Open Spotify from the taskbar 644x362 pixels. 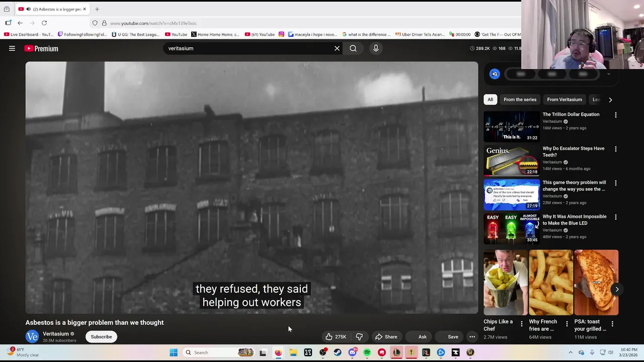[x=367, y=352]
